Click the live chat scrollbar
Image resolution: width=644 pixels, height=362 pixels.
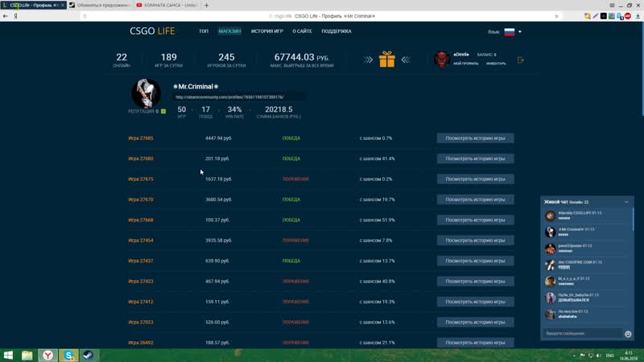point(633,219)
